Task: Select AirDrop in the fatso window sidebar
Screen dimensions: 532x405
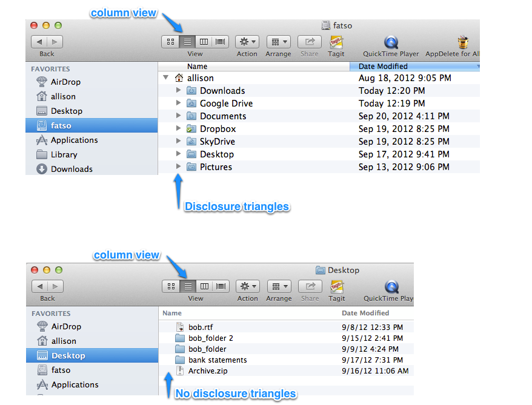Action: click(x=65, y=82)
